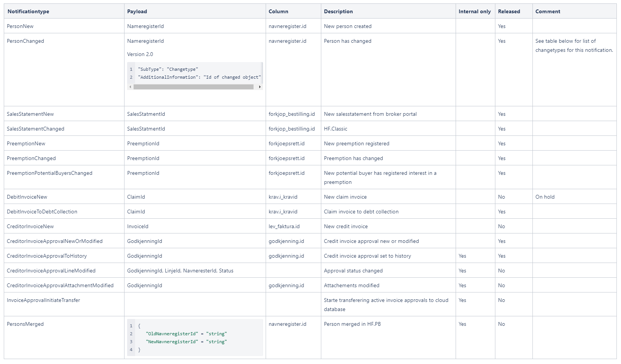Click the code block's left scroll arrow

(x=130, y=87)
